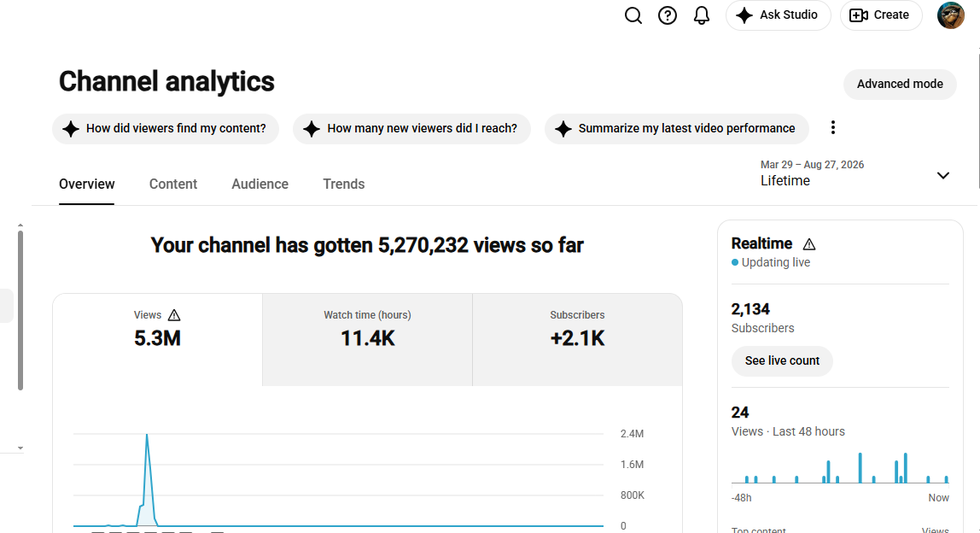Click the Mar 29 – Aug 27, 2026 date text
Image resolution: width=980 pixels, height=533 pixels.
812,165
